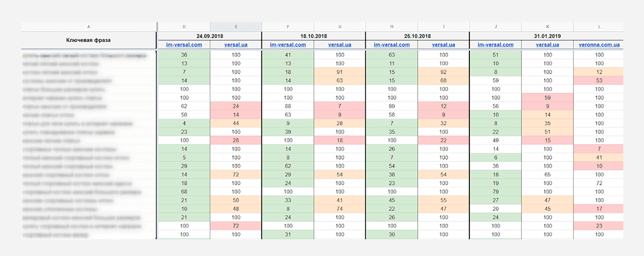Open the im-versal.com link under 25.10.2018
Screen dimensions: 644x256
(392, 45)
